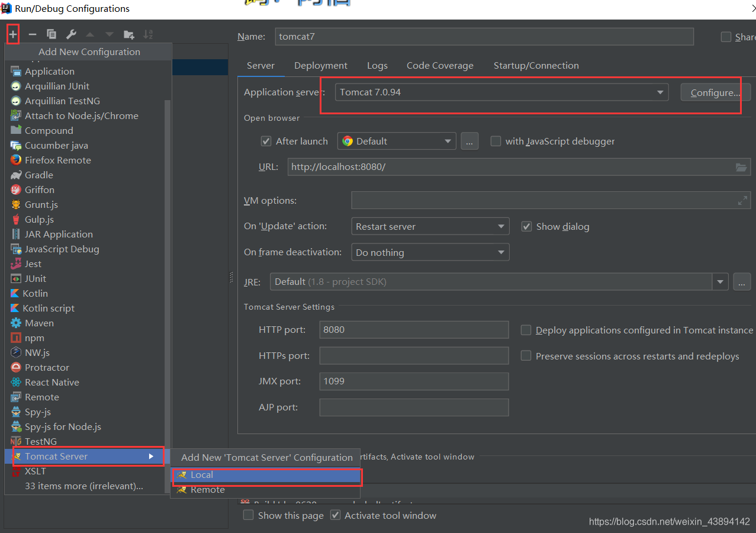Screen dimensions: 756x533
Task: Toggle the Show dialog checkbox
Action: (x=526, y=226)
